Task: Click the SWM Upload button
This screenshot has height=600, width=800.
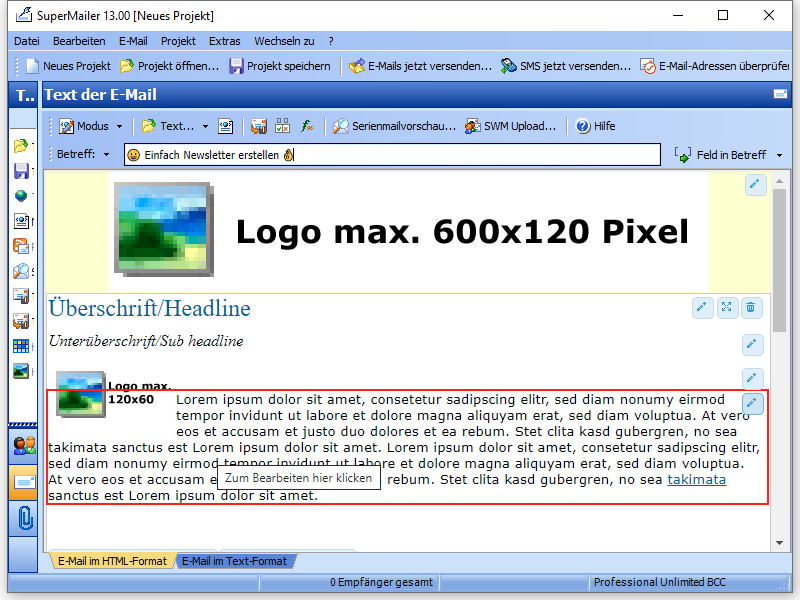Action: (510, 126)
